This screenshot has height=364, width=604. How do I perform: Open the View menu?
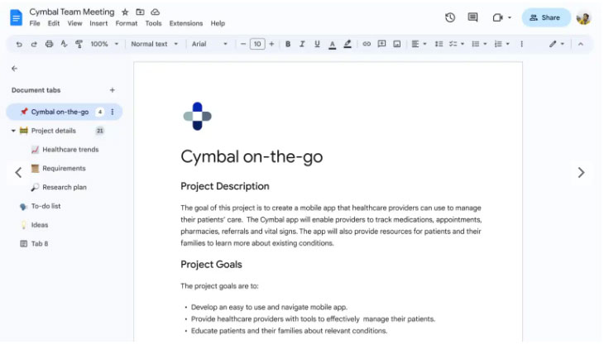coord(74,23)
